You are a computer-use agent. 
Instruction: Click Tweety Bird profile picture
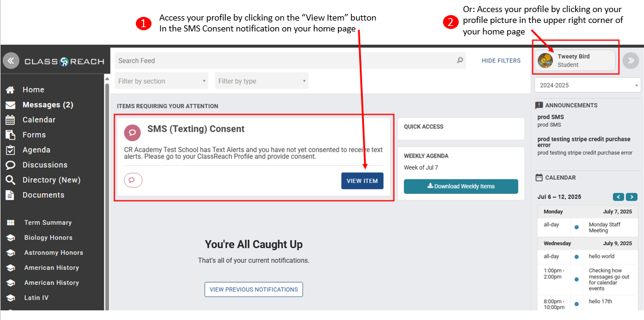pos(546,60)
